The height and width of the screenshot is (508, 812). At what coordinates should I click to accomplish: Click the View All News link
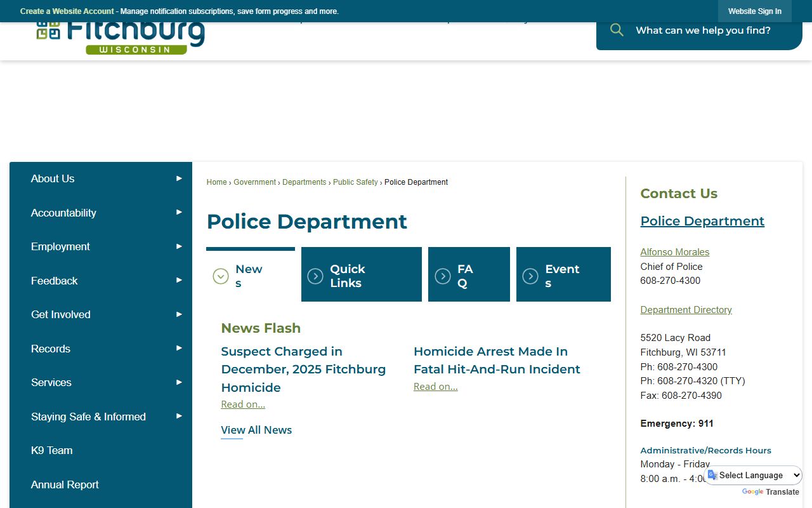coord(256,430)
